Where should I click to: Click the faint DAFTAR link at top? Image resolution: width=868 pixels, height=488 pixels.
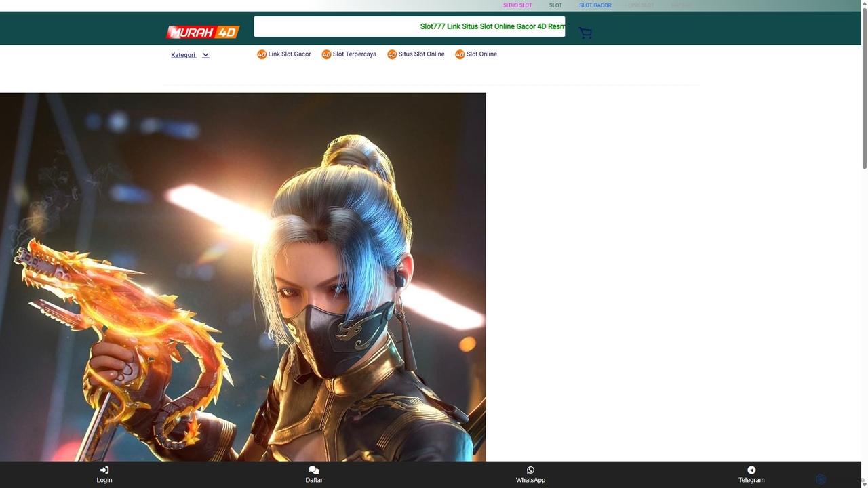coord(682,5)
